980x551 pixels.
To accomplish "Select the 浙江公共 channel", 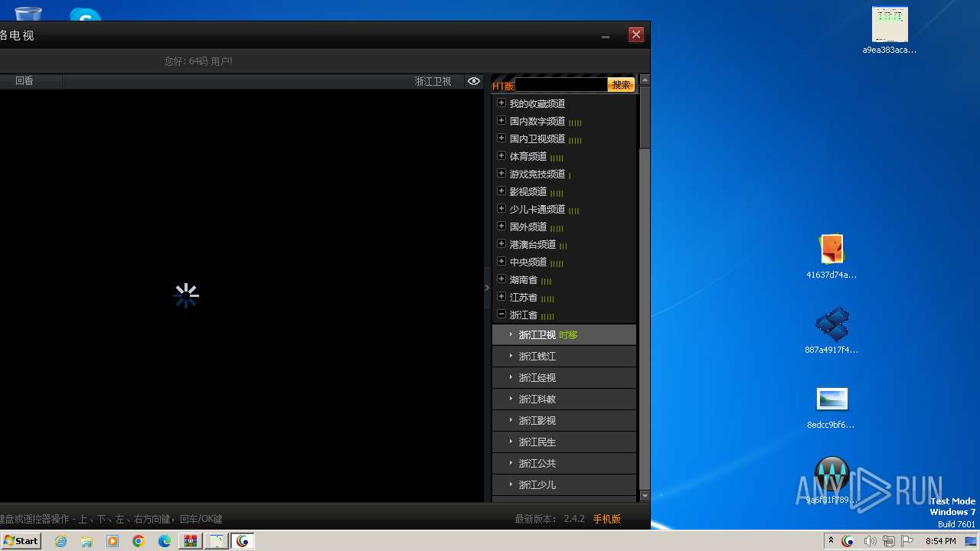I will (564, 463).
